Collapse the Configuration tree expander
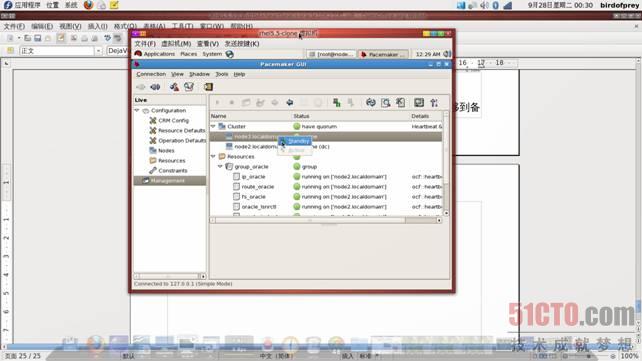 (137, 111)
